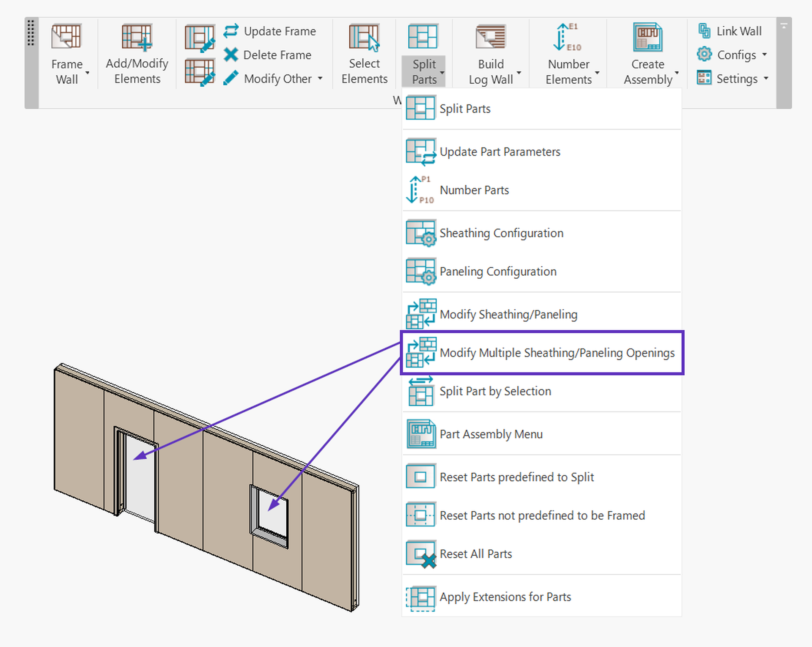Select Reset All Parts
This screenshot has height=647, width=812.
pos(476,554)
